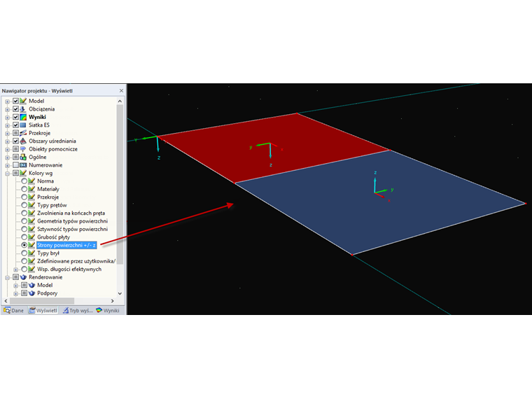Screen dimensions: 532x399
Task: Select Sztywność typów powierzchni item
Action: click(x=73, y=229)
